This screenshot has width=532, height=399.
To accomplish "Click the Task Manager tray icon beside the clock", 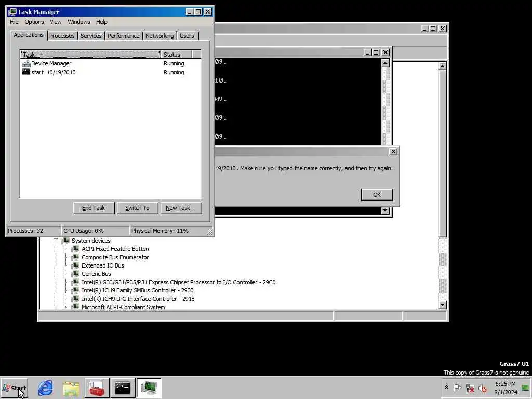I will point(525,388).
